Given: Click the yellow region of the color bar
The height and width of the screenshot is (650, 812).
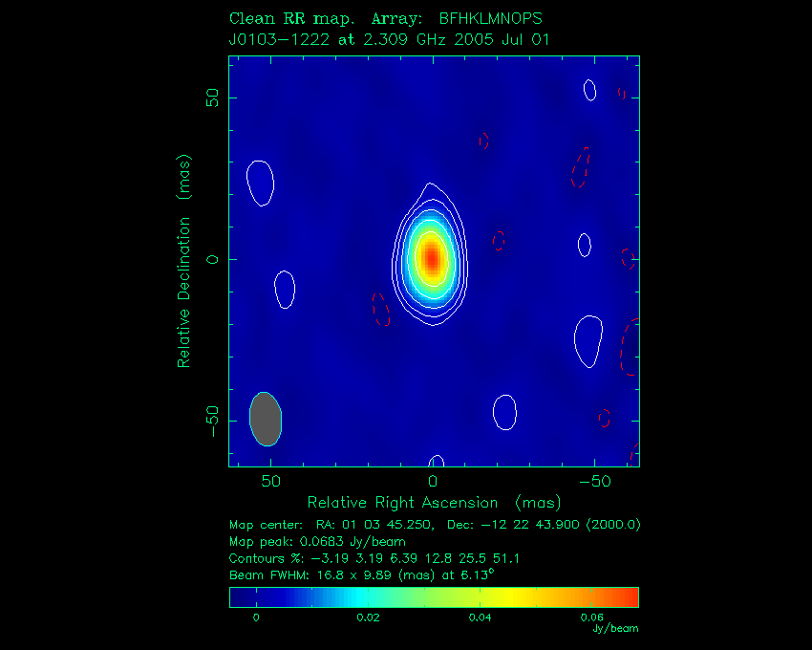Looking at the screenshot, I should [510, 597].
